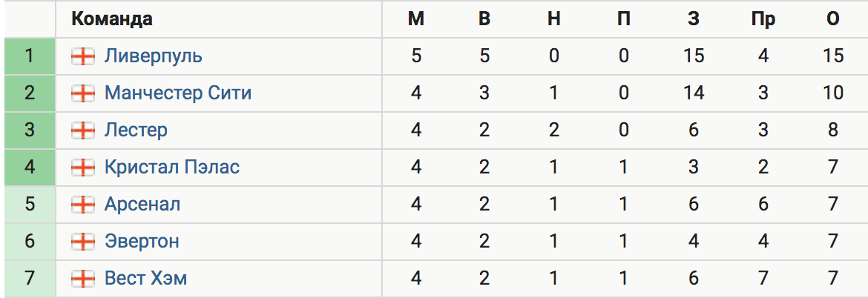Viewport: 868px width, 298px height.
Task: Open the Вест Хэм team link
Action: click(145, 278)
